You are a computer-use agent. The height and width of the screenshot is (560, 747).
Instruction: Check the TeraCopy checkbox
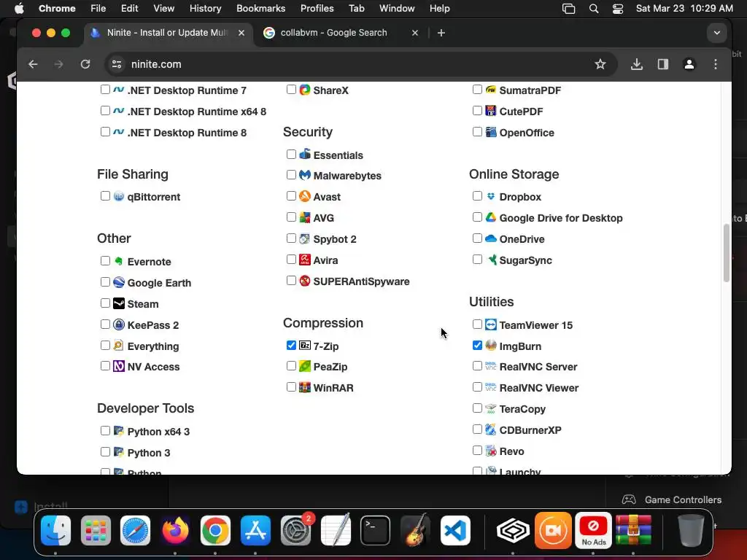coord(477,408)
